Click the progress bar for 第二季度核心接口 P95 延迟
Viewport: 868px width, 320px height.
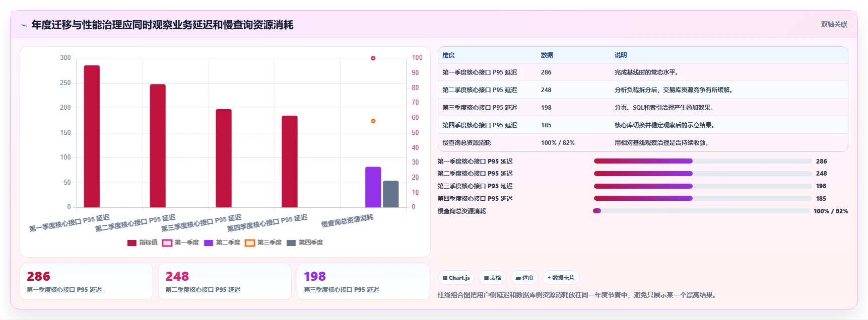(702, 174)
